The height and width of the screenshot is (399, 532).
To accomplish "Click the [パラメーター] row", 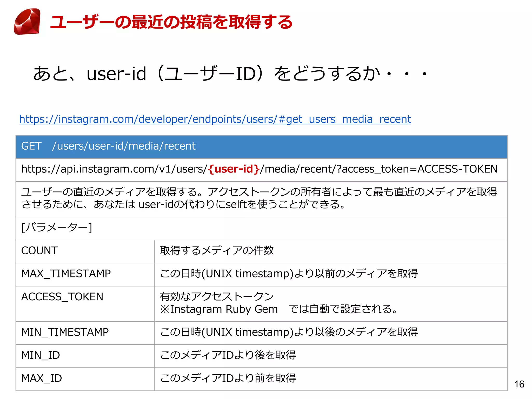I will 261,228.
